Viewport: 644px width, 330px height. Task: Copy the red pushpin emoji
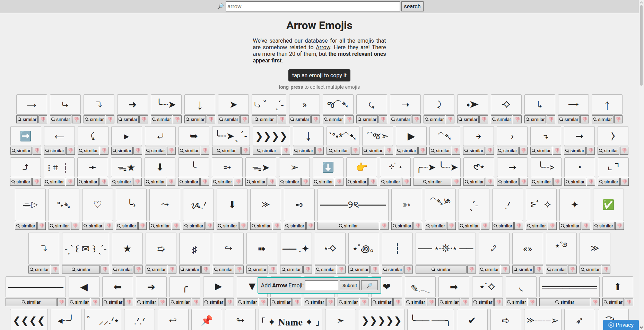(x=207, y=320)
